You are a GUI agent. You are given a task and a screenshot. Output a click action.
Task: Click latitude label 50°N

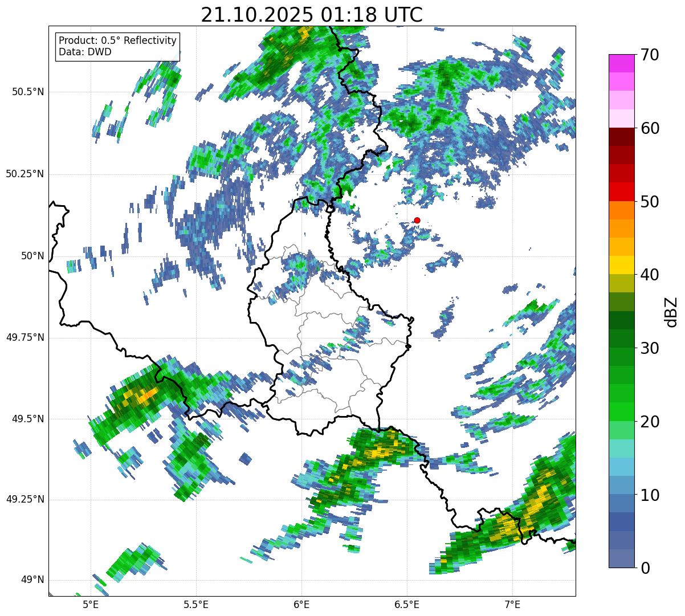coord(33,256)
